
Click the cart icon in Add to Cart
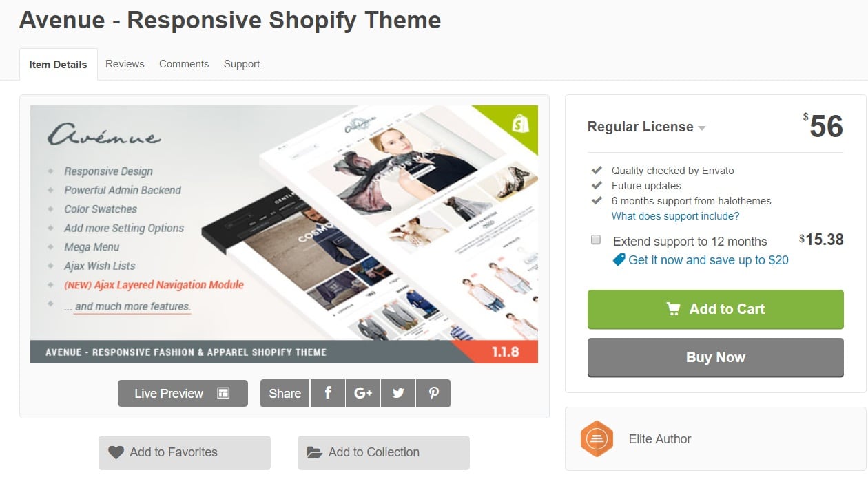(673, 309)
